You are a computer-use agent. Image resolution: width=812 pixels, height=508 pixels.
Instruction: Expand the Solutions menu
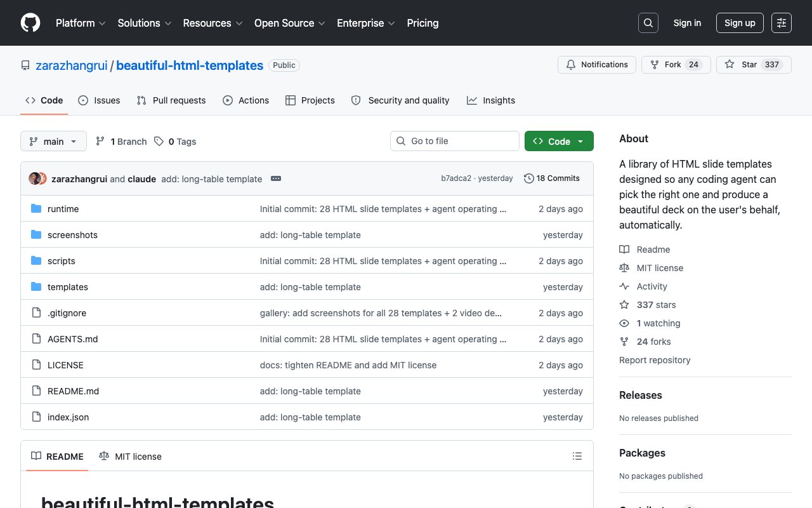pos(145,23)
